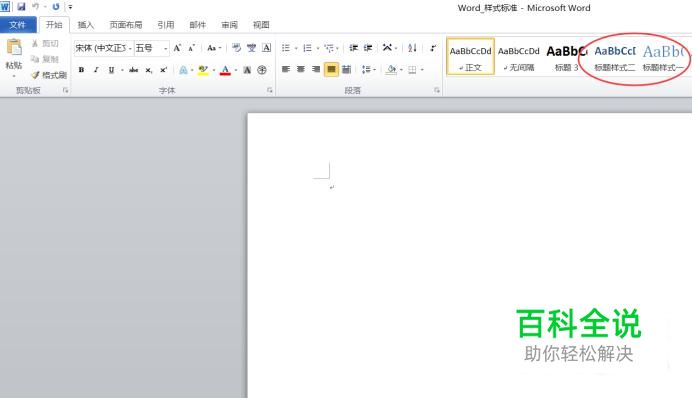
Task: Open the 文件 (File) tab
Action: (18, 25)
